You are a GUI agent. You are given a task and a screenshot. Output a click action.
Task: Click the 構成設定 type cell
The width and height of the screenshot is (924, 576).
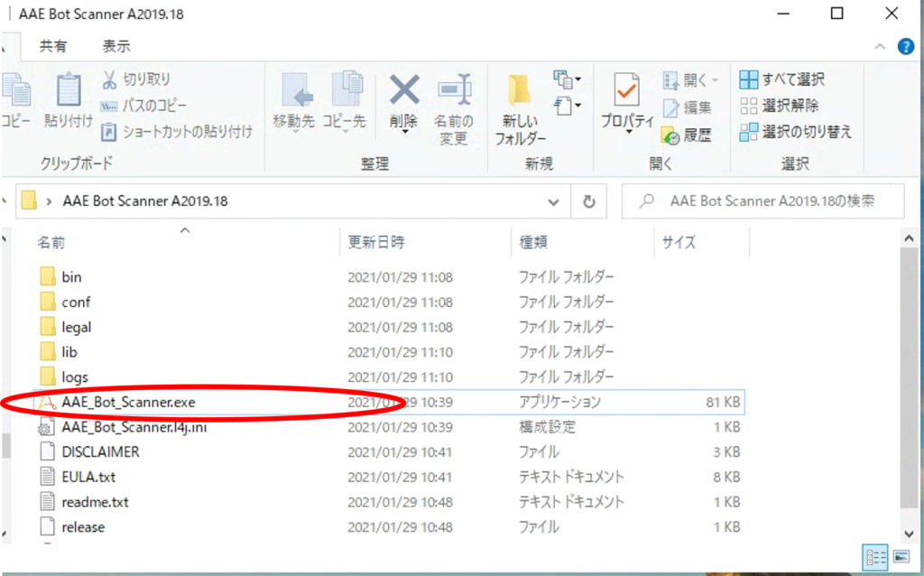[x=547, y=427]
